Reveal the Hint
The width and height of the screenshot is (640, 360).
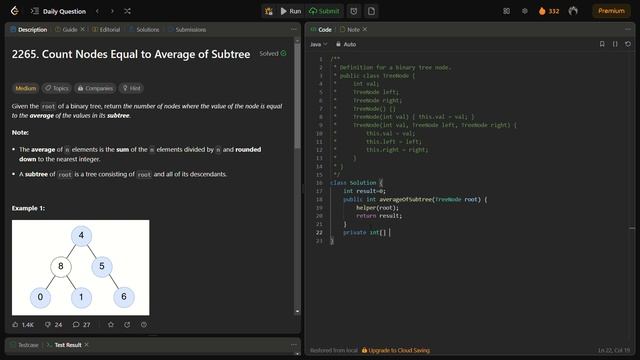[x=131, y=88]
